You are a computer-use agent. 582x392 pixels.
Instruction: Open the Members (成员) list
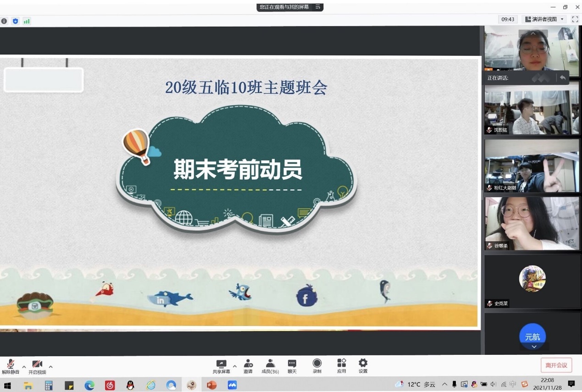(270, 366)
